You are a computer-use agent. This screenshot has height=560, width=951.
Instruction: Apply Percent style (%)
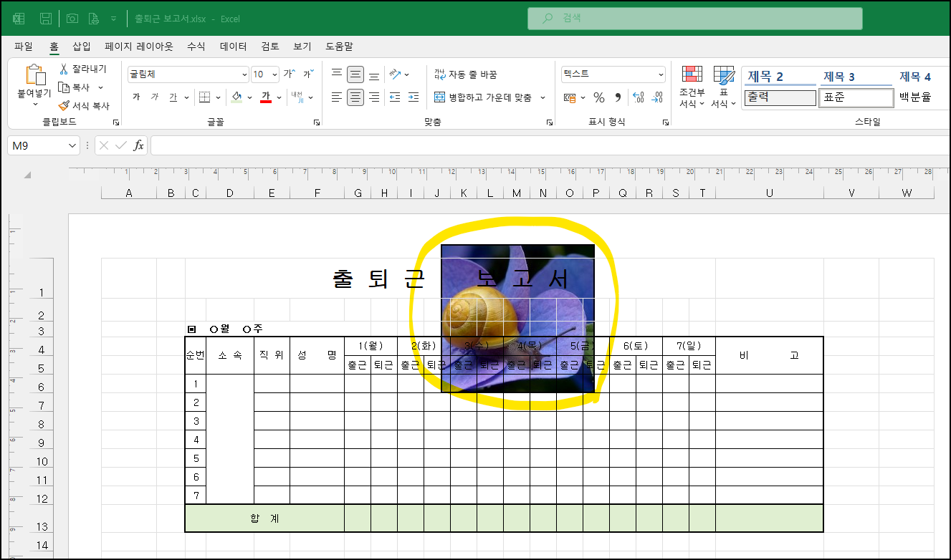pyautogui.click(x=599, y=97)
